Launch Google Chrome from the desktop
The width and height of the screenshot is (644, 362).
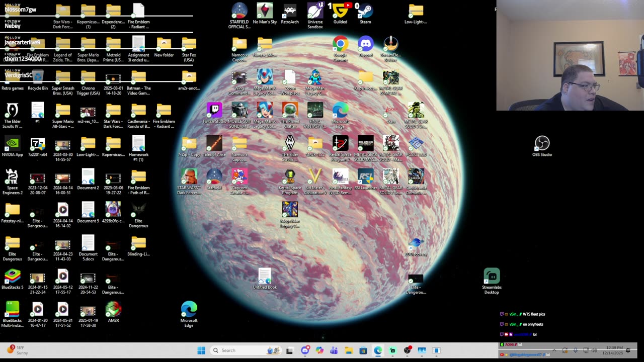coord(340,44)
